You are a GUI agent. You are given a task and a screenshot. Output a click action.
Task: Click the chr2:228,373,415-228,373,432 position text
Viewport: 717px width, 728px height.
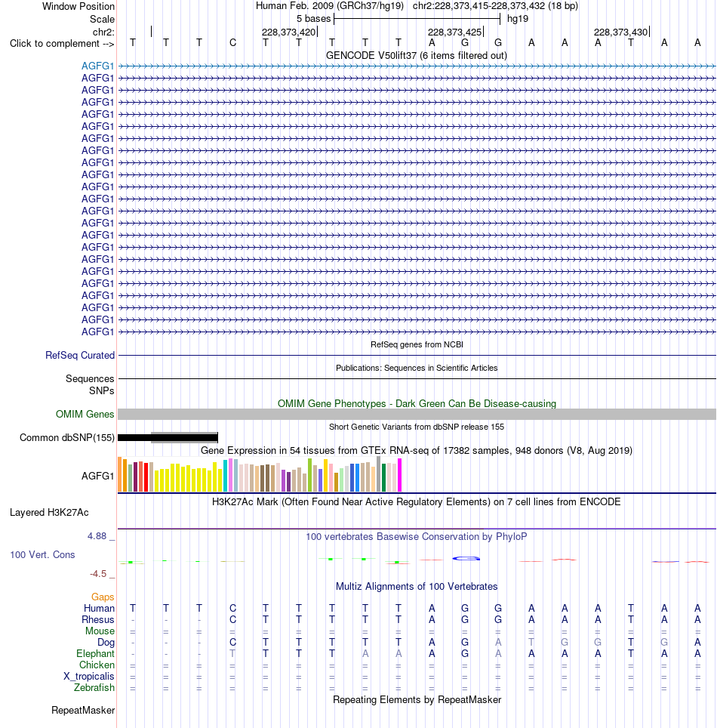click(x=495, y=6)
